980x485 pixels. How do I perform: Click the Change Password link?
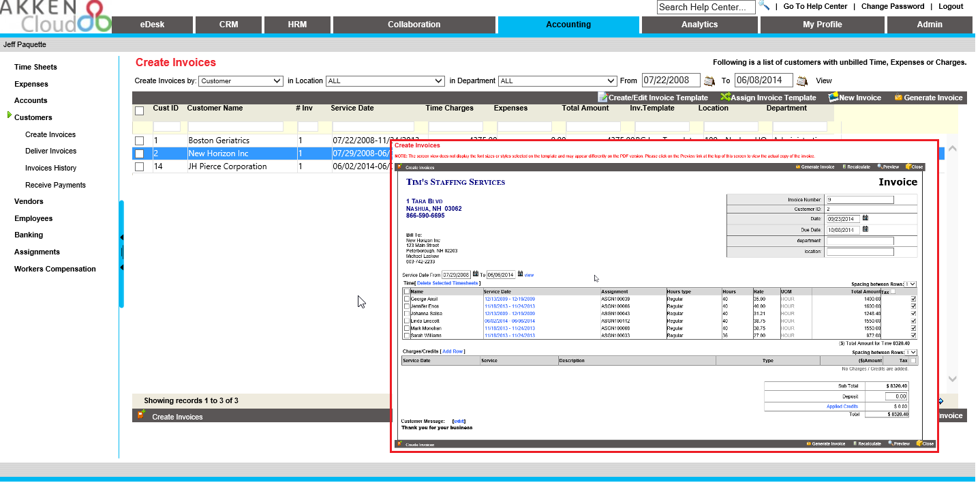pyautogui.click(x=893, y=6)
